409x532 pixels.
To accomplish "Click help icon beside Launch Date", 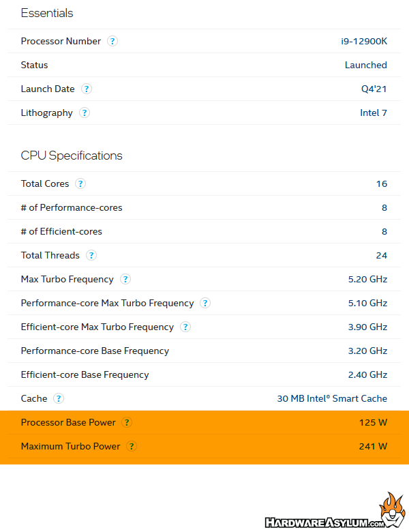I will point(87,89).
